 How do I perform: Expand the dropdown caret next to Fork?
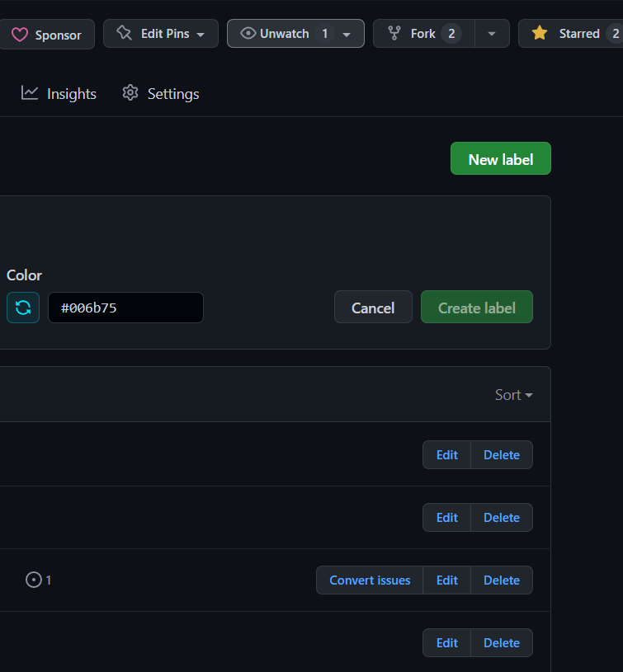coord(492,33)
